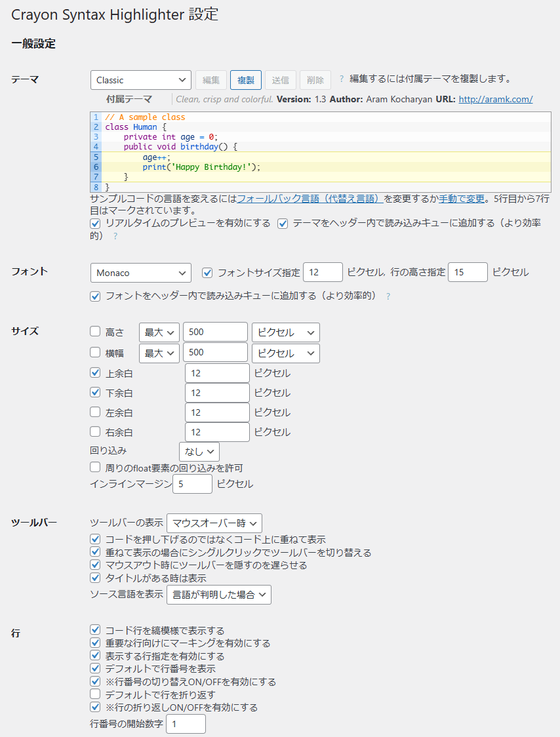The height and width of the screenshot is (737, 560).
Task: Enable 周りのfloat要素の回り込みを許可 checkbox
Action: coord(96,468)
